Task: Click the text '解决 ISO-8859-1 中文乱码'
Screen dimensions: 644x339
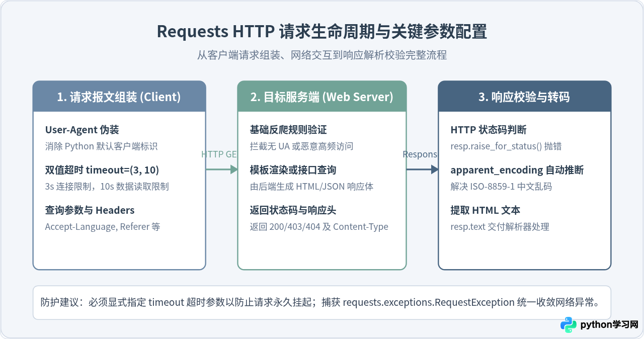Action: 501,187
